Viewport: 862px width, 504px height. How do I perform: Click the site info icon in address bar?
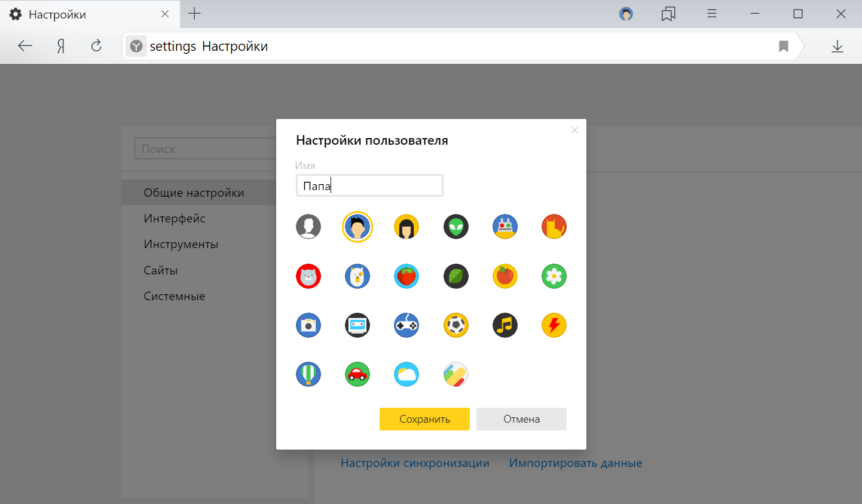(136, 46)
